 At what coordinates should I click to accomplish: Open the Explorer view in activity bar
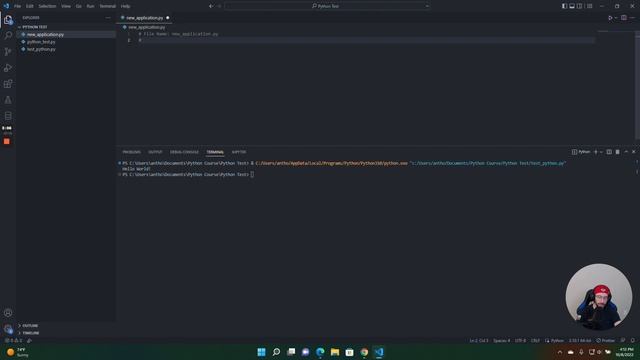coord(8,20)
